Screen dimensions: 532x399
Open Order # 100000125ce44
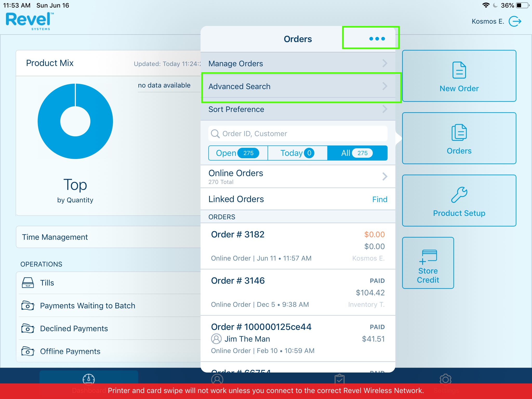298,338
